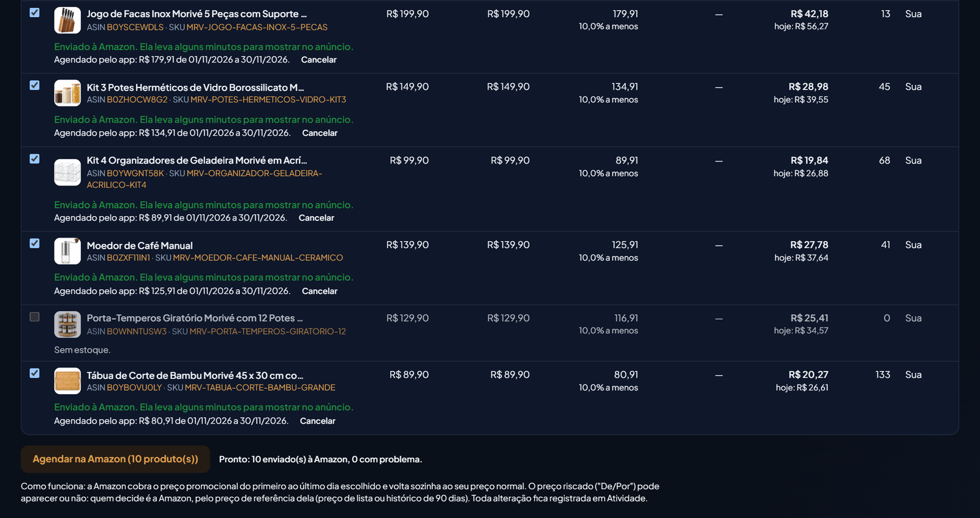Tick the Porta-Temperos Giratório row checkbox
This screenshot has height=518, width=980.
[35, 317]
